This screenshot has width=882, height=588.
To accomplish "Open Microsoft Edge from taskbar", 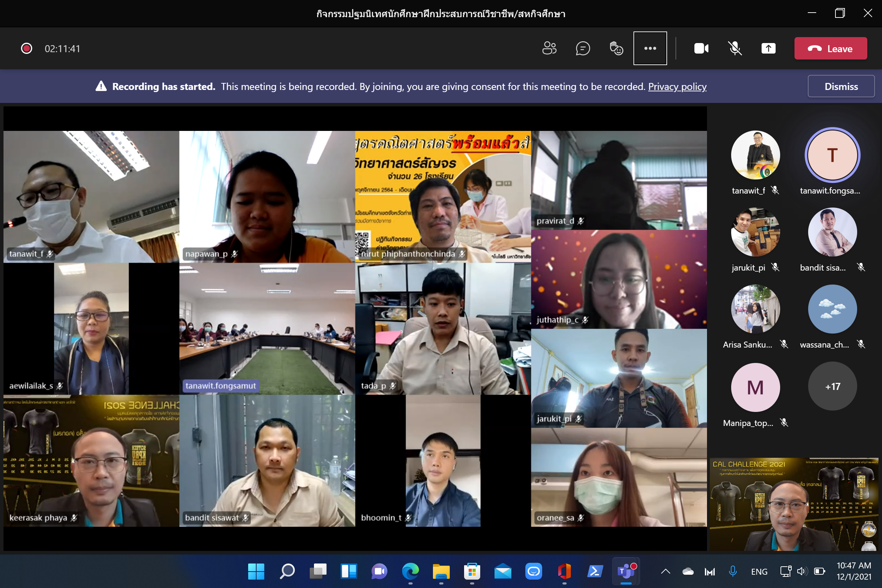I will 410,571.
